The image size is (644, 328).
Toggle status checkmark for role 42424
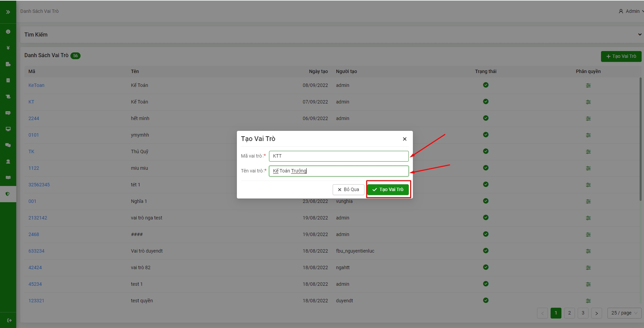click(x=486, y=267)
